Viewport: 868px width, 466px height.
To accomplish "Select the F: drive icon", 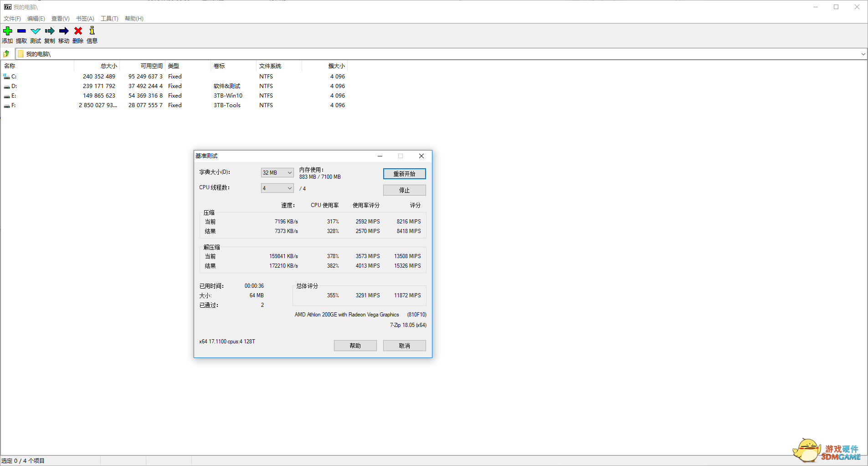I will tap(7, 105).
